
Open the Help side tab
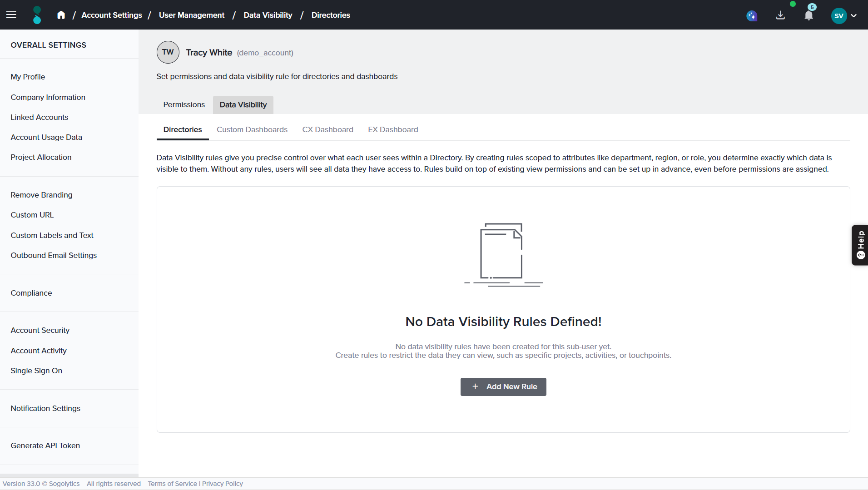860,245
